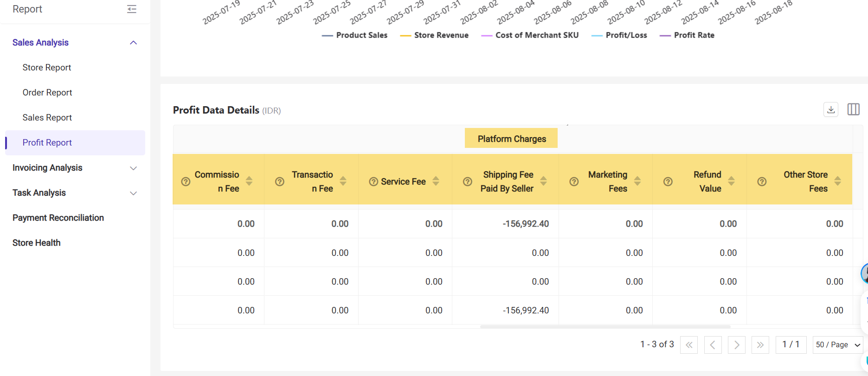Show help for Marketing Fees column
This screenshot has width=868, height=376.
[574, 182]
